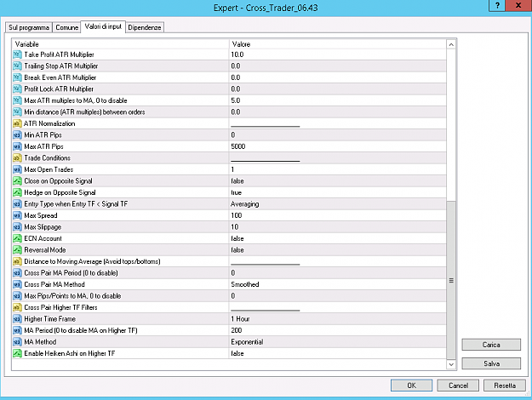
Task: Click the Take Profit ATR Multiplier row icon
Action: coord(17,54)
